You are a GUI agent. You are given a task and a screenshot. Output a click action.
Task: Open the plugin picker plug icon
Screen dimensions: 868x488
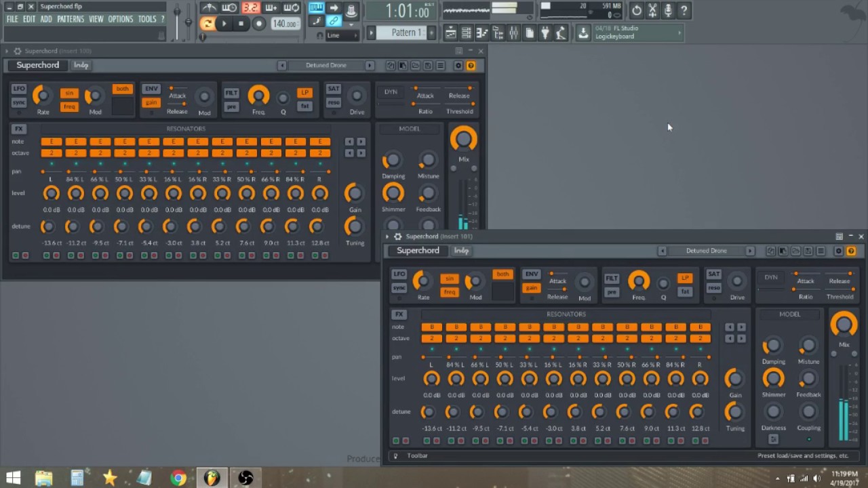coord(545,33)
